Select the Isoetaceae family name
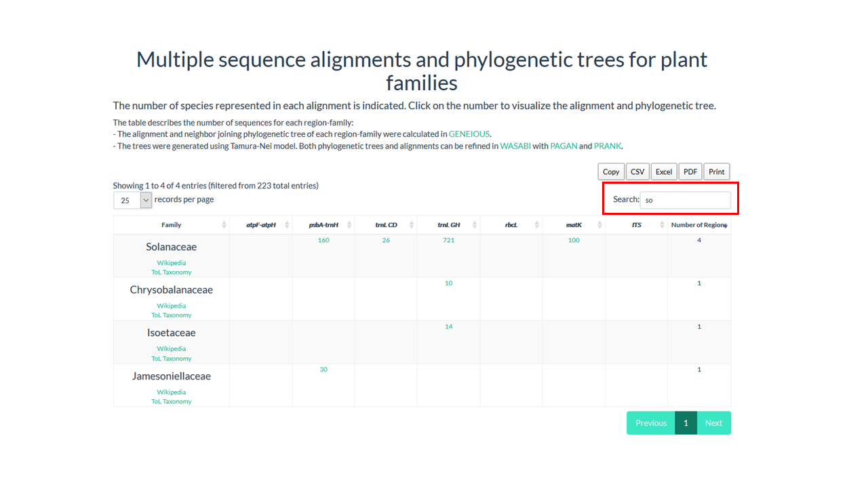The image size is (868, 488). tap(172, 333)
